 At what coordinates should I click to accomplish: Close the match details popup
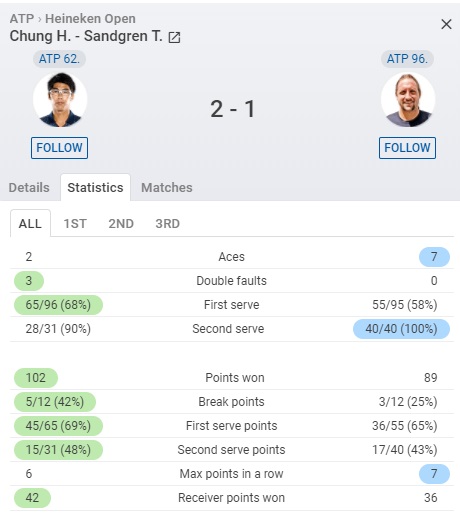click(x=446, y=24)
